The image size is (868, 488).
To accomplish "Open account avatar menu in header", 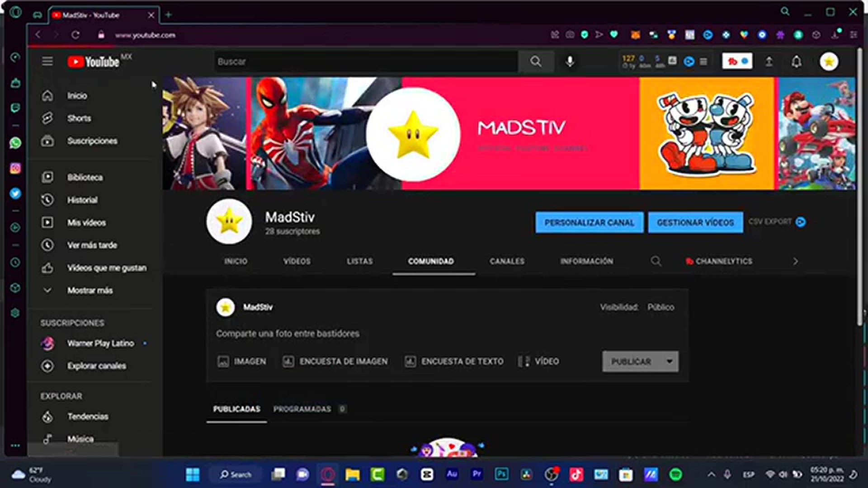I will [829, 61].
